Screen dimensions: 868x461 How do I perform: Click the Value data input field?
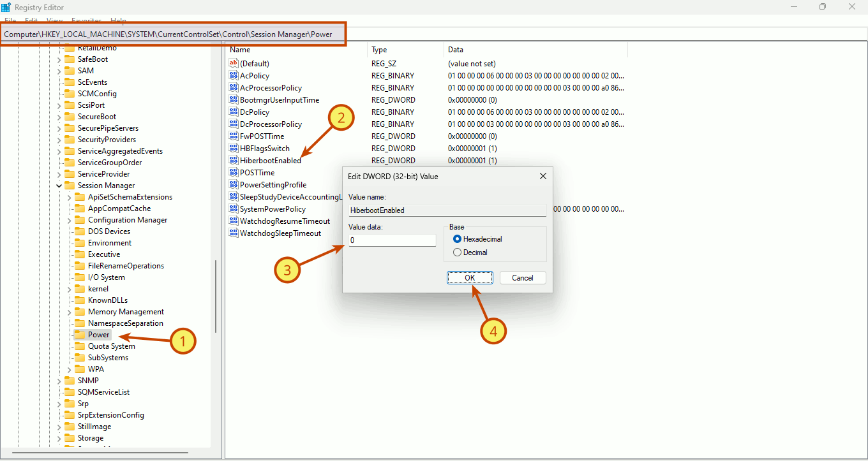(392, 240)
